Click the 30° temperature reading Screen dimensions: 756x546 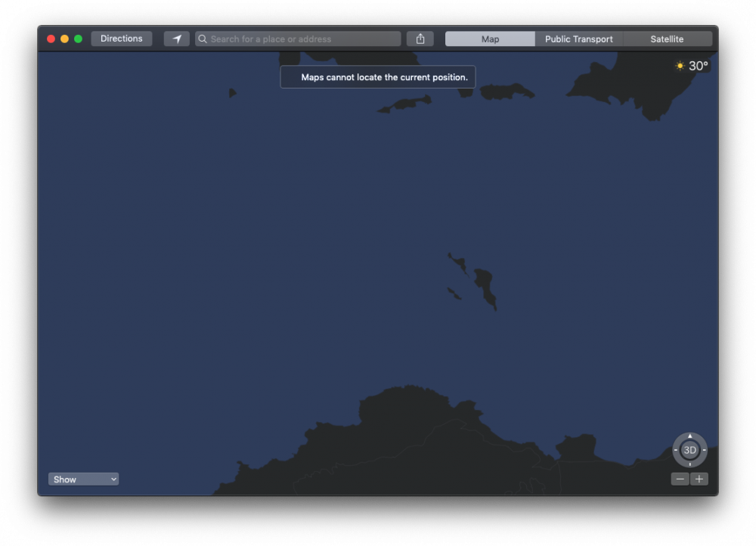698,66
